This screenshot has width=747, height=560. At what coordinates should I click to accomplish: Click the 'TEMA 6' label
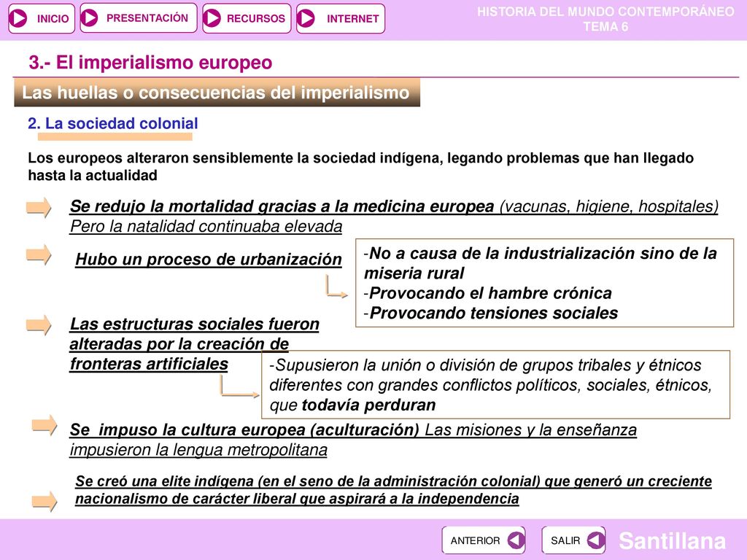pos(605,27)
